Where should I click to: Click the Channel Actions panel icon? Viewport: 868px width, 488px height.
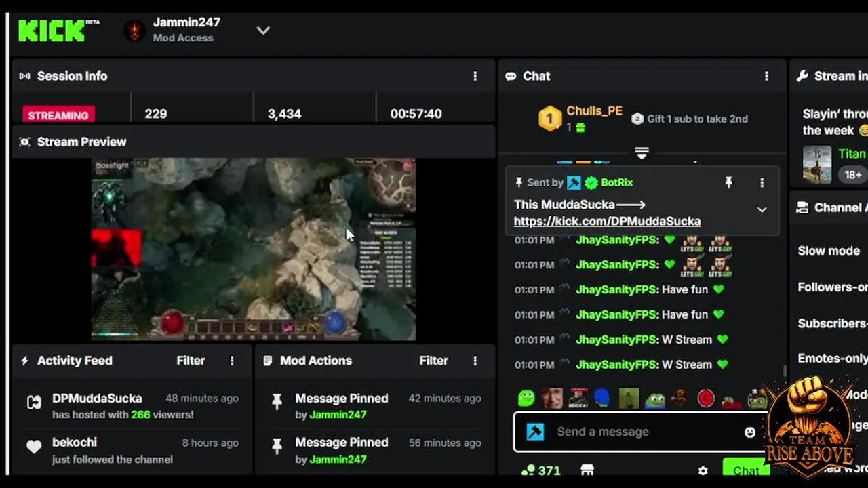(802, 207)
